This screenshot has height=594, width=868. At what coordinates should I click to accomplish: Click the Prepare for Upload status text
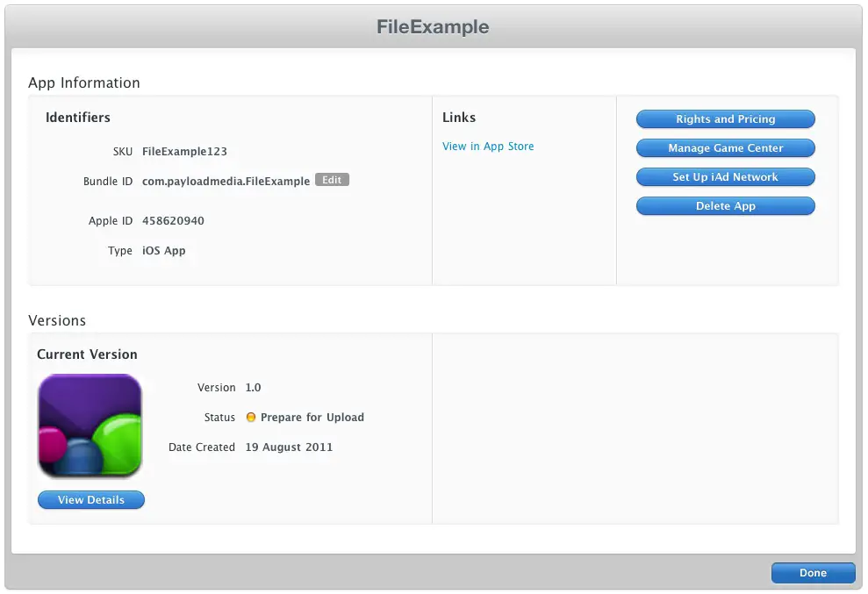click(312, 418)
